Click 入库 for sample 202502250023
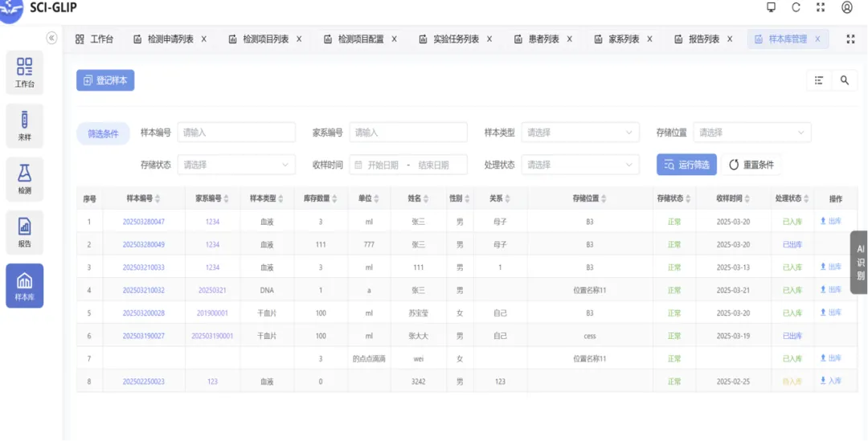Screen dimensions: 868x441 coord(831,382)
